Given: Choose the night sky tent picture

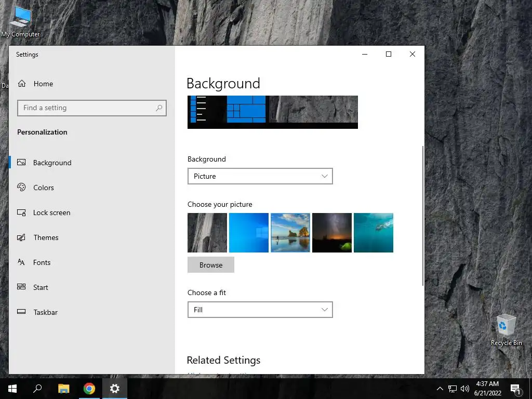Looking at the screenshot, I should click(332, 233).
